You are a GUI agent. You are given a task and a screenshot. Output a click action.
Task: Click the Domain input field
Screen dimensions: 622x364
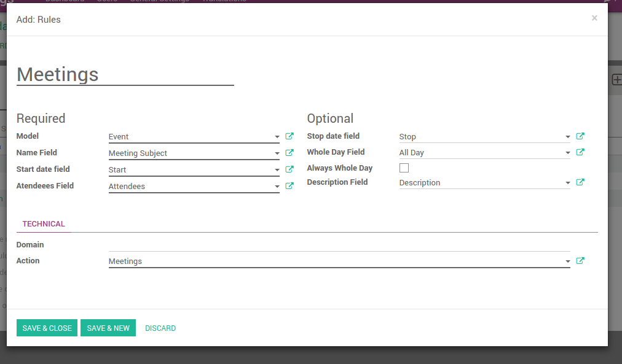(x=338, y=245)
